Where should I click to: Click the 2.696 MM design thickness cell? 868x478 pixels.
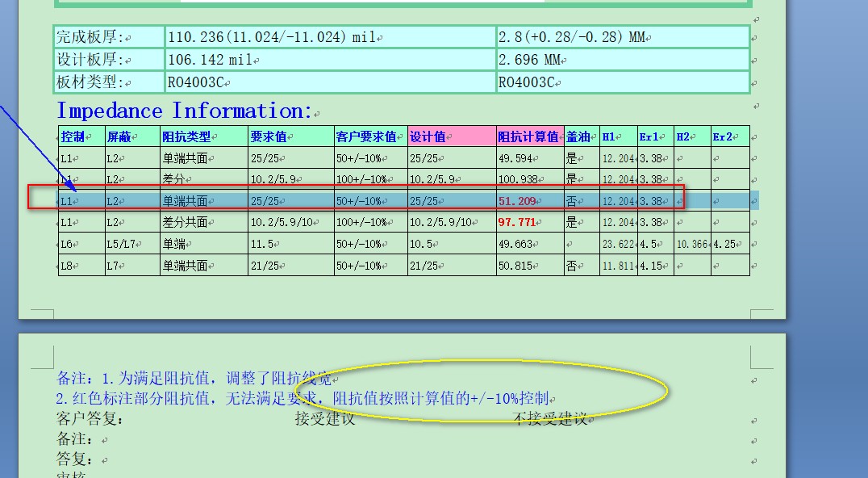pos(623,59)
